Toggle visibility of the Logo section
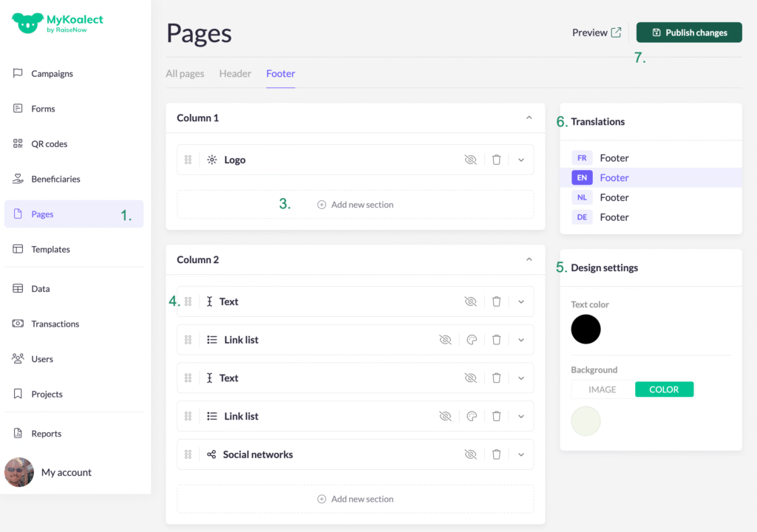 click(x=470, y=160)
